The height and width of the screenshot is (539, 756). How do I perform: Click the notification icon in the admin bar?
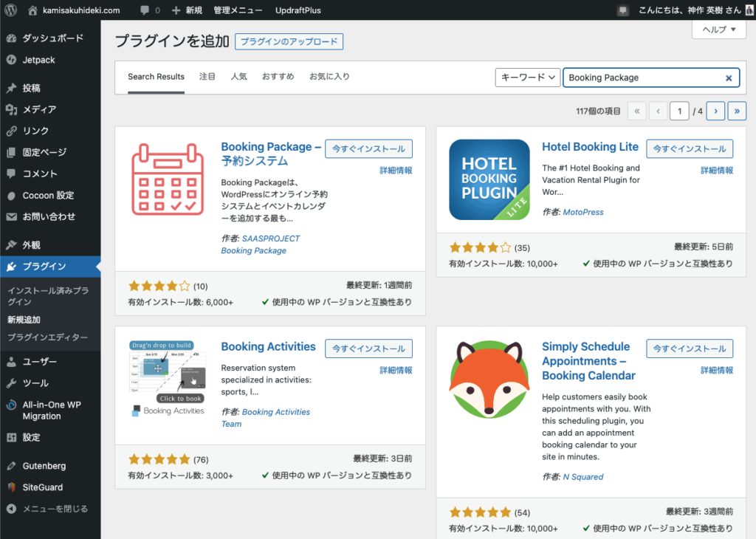(x=623, y=10)
